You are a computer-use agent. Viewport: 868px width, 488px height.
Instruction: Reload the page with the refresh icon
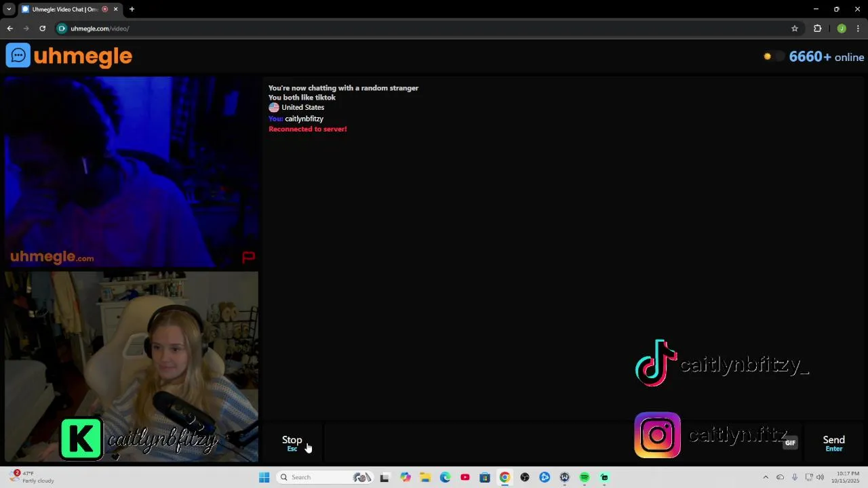(x=42, y=28)
